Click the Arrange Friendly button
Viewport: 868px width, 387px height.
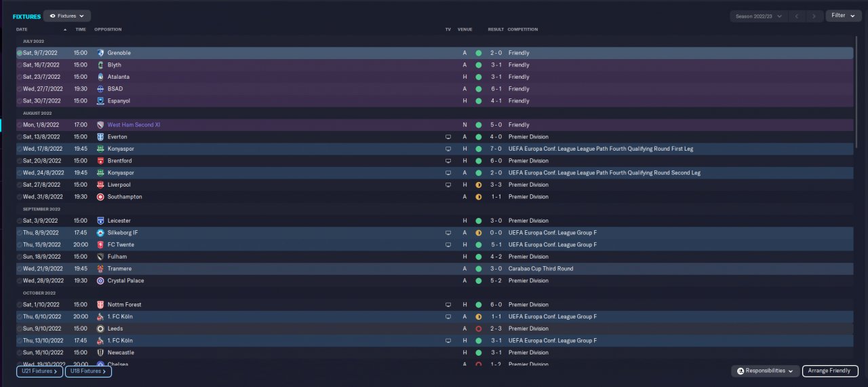[830, 371]
